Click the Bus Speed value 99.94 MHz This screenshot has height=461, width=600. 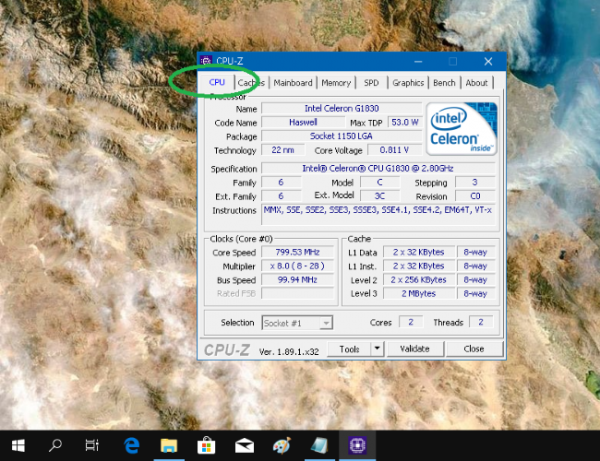(x=297, y=280)
